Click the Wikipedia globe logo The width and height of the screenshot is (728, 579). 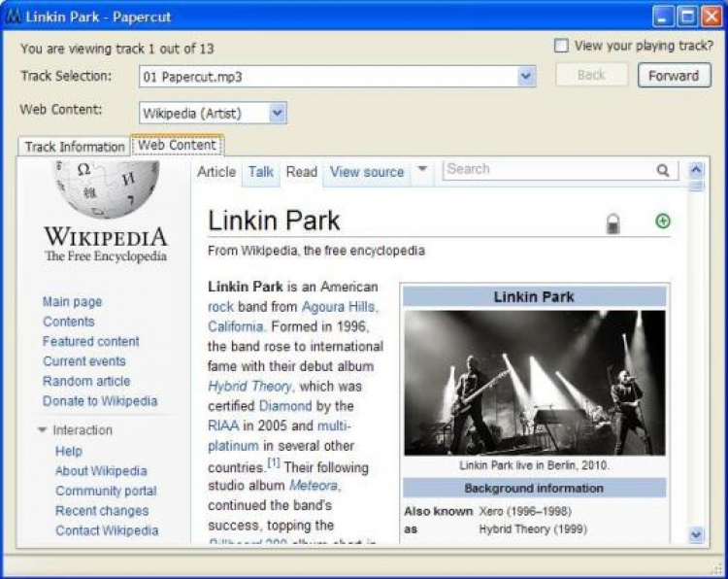107,189
